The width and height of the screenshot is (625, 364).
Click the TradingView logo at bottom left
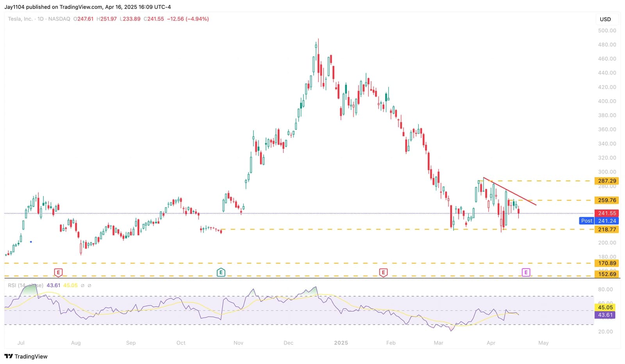coord(26,356)
